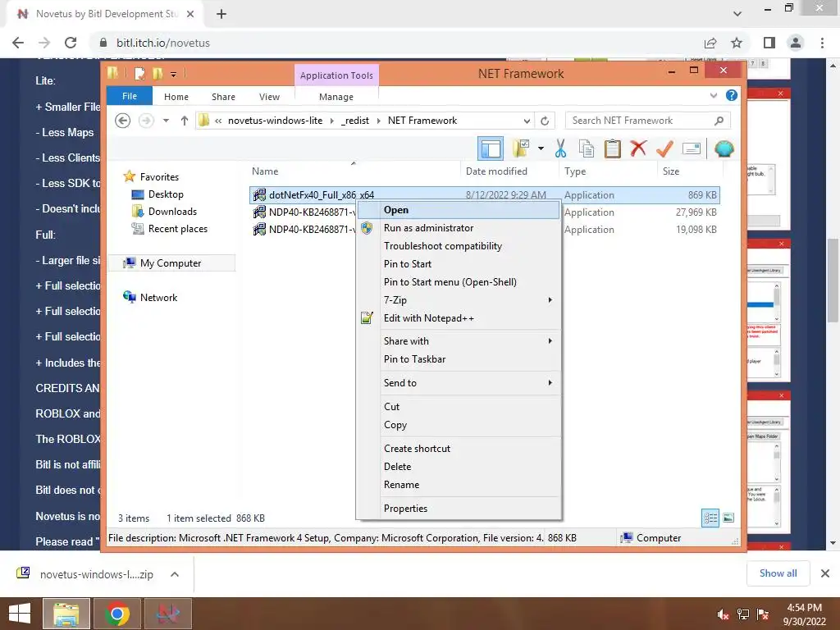Click the orange checkmark Properties icon
This screenshot has height=630, width=840.
click(664, 148)
